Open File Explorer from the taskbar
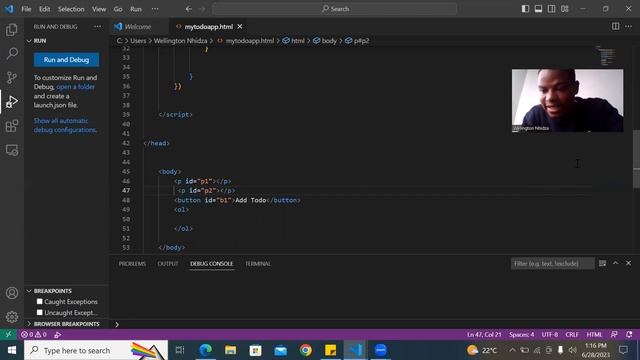Viewport: 640px width, 360px height. (x=231, y=350)
